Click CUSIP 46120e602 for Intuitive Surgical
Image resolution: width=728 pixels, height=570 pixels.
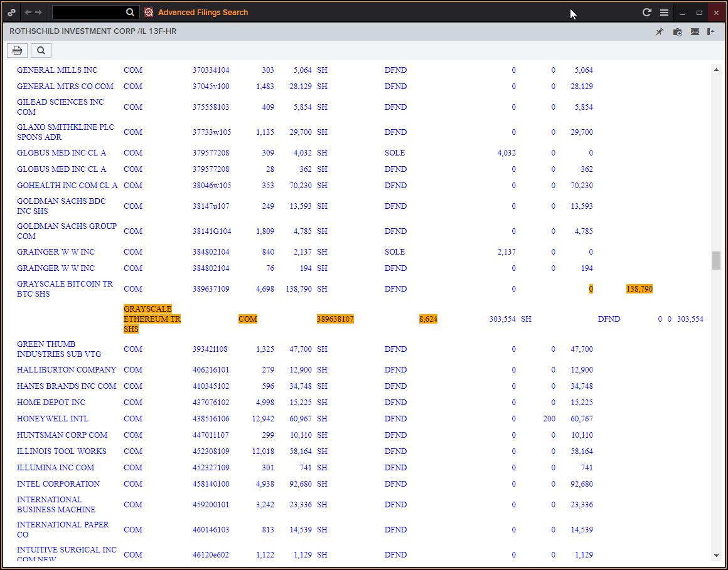pyautogui.click(x=210, y=555)
